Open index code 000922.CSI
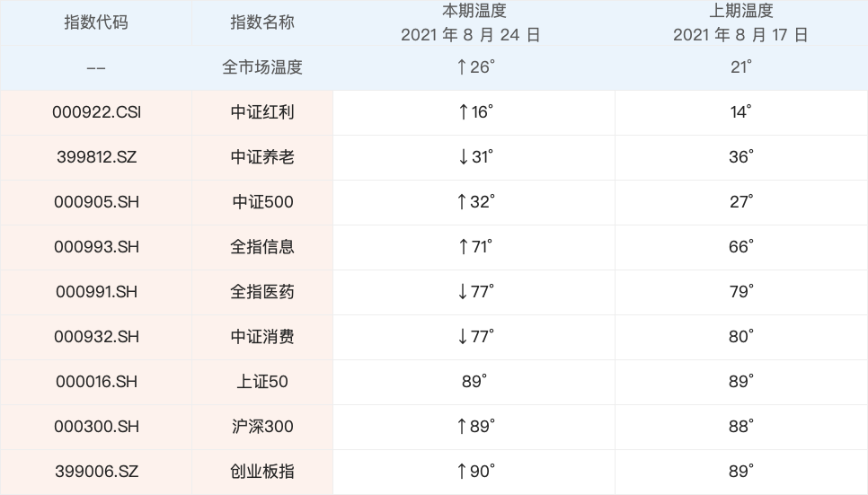 coord(96,112)
